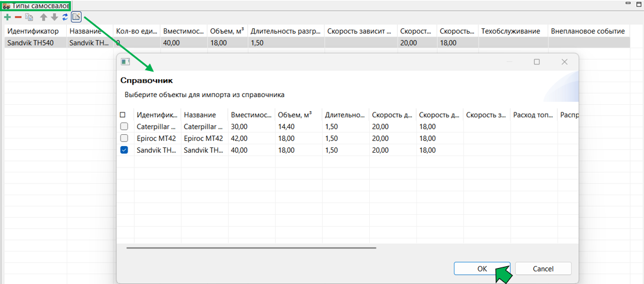
Task: Check the Epiroc MT42 row checkbox
Action: point(124,138)
